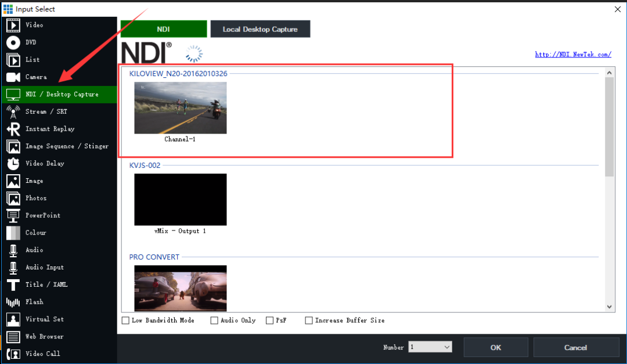This screenshot has width=627, height=364.
Task: Open the Number dropdown
Action: pyautogui.click(x=430, y=347)
